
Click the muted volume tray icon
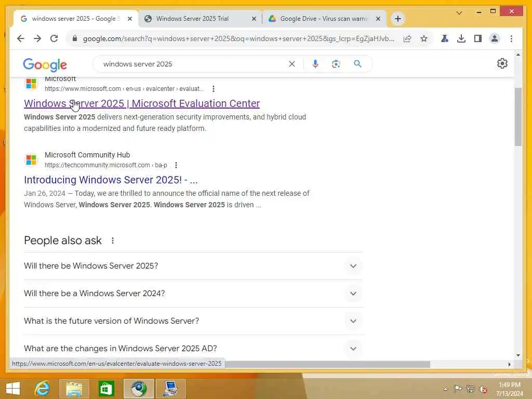click(x=483, y=389)
